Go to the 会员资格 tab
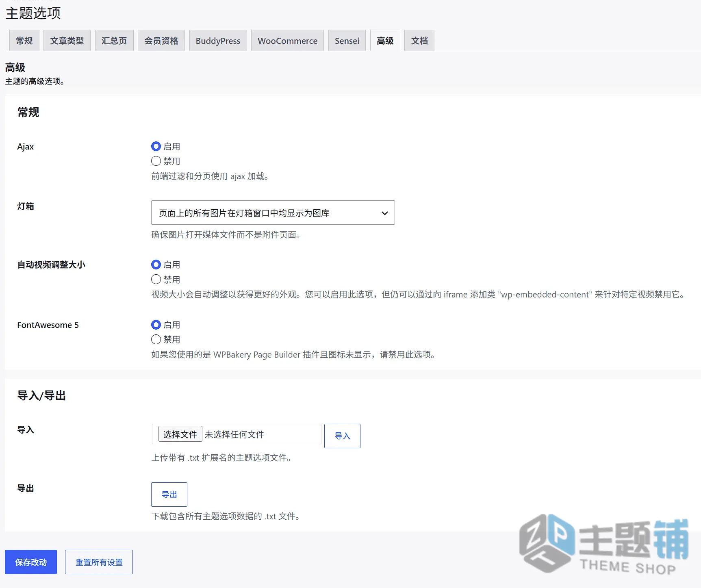Screen dimensions: 701x588 [x=161, y=41]
